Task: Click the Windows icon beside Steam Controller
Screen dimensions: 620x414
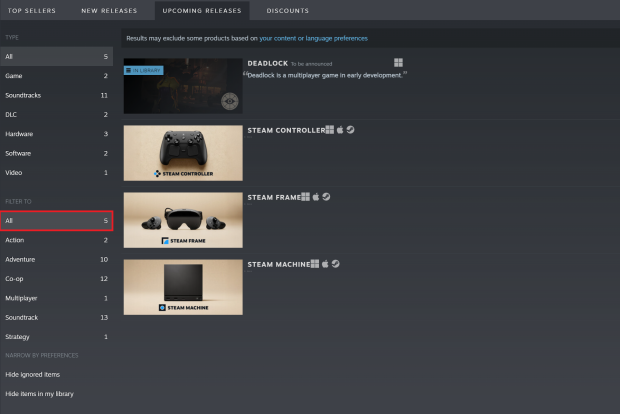Action: pyautogui.click(x=328, y=130)
